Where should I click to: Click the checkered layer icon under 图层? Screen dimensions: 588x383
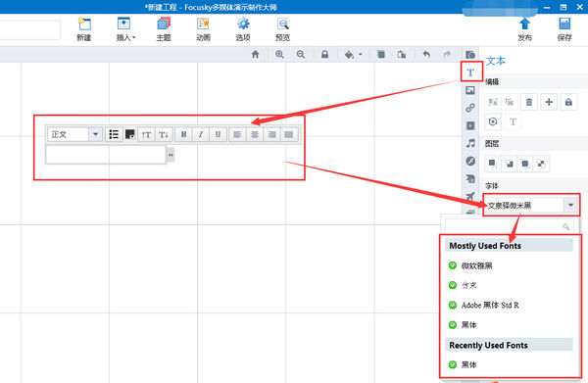pyautogui.click(x=541, y=164)
